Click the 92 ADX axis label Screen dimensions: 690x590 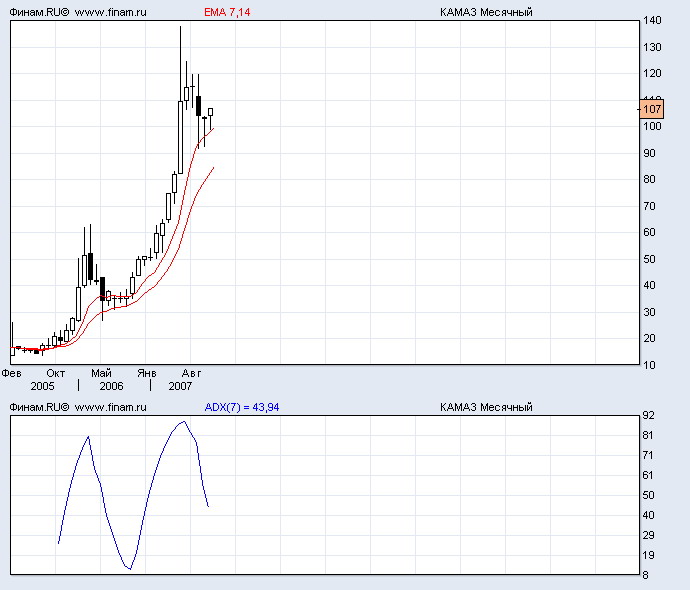pos(649,415)
